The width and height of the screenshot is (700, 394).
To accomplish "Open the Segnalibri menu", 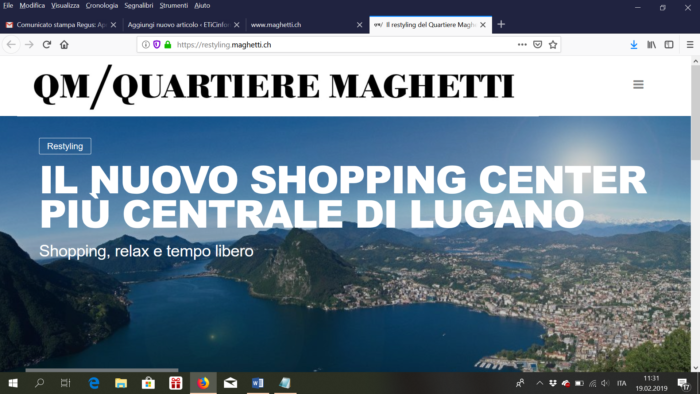I will pyautogui.click(x=138, y=5).
